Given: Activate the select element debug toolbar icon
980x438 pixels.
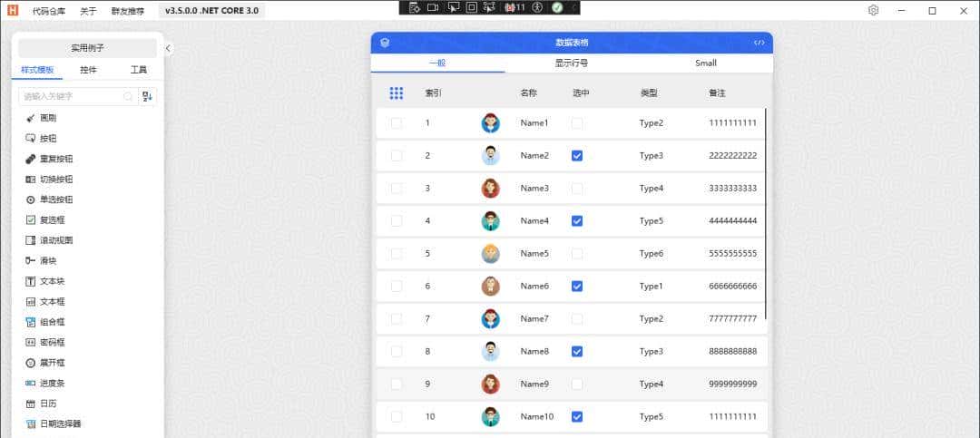Looking at the screenshot, I should [x=454, y=7].
